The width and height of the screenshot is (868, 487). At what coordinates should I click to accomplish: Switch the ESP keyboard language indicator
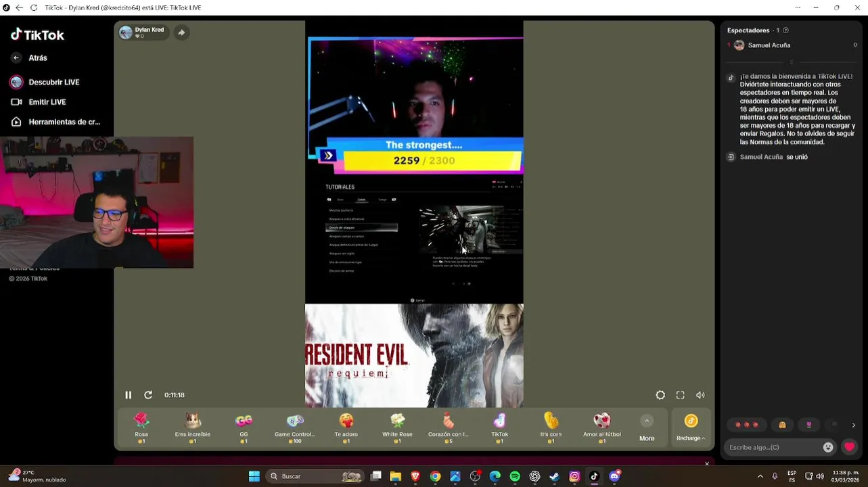click(x=792, y=476)
